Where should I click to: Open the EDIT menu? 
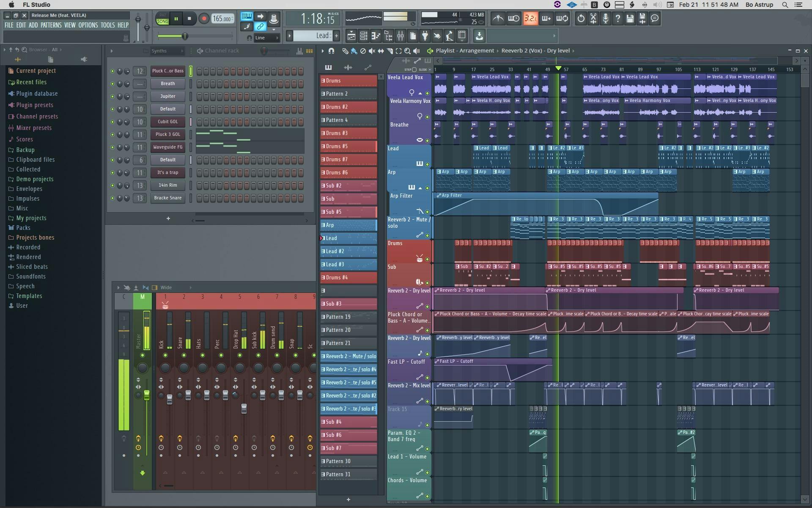(x=21, y=25)
